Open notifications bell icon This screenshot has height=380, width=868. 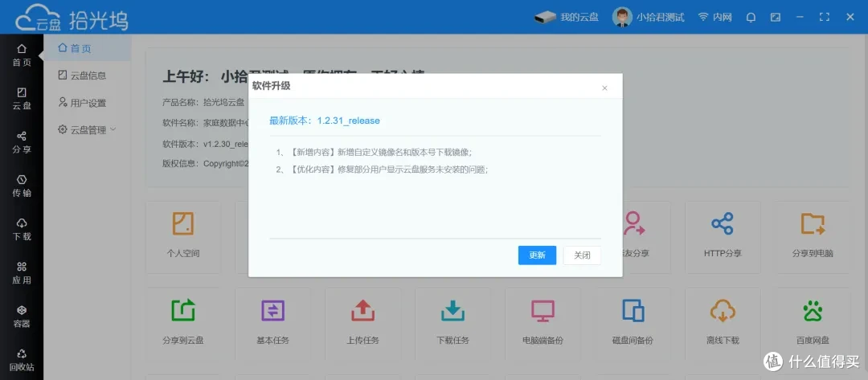coord(751,17)
